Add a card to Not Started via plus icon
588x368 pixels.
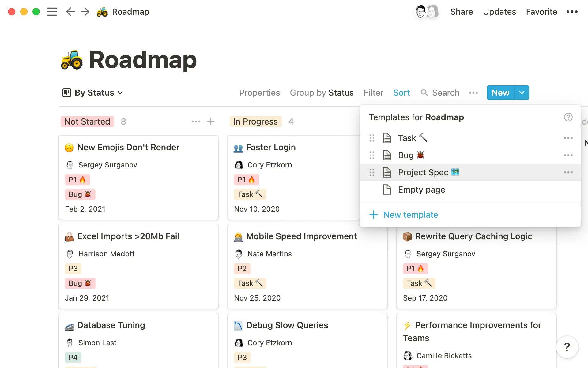tap(211, 121)
